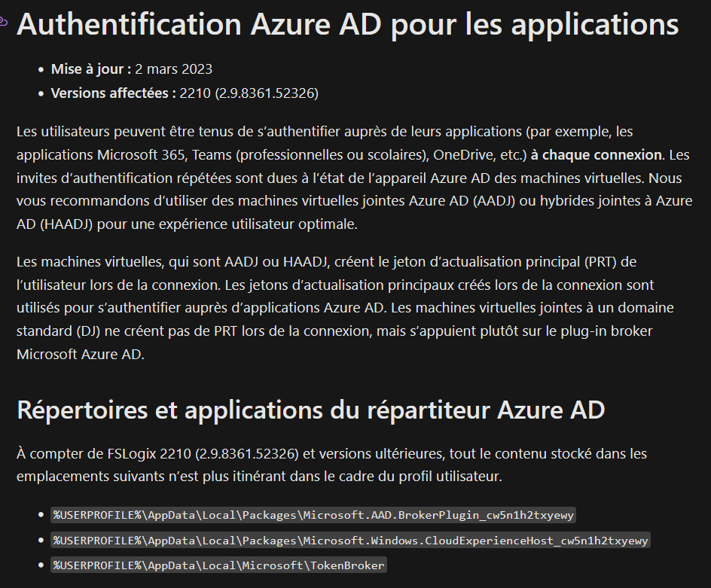Select the Microsoft.AAD.BrokerPlugin path code
Image resolution: width=711 pixels, height=588 pixels.
pos(313,515)
